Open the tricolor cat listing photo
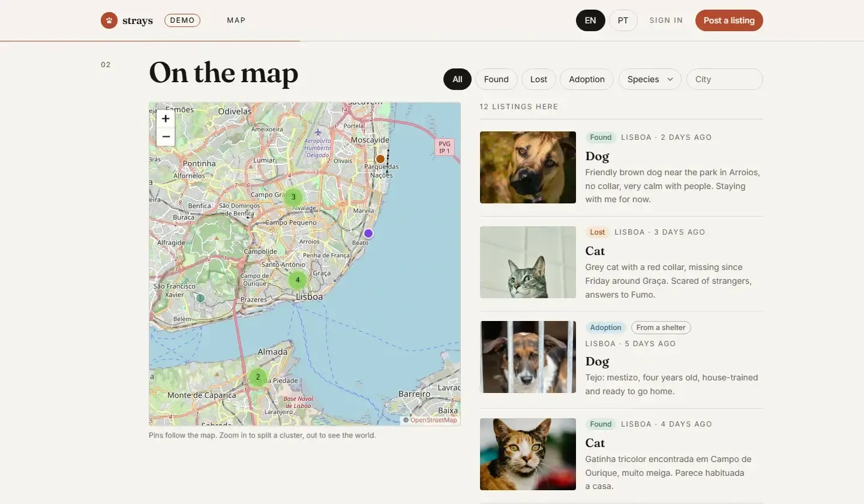The image size is (864, 504). (x=528, y=454)
